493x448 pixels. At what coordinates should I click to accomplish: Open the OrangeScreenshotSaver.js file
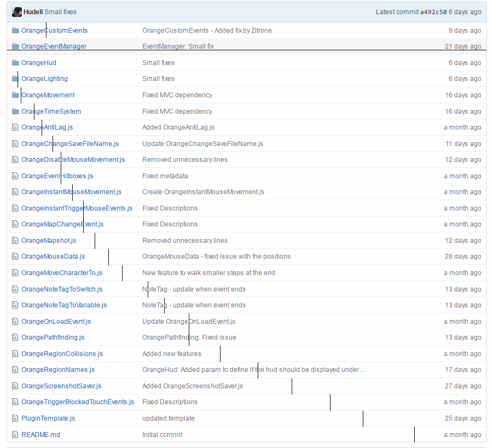click(61, 386)
